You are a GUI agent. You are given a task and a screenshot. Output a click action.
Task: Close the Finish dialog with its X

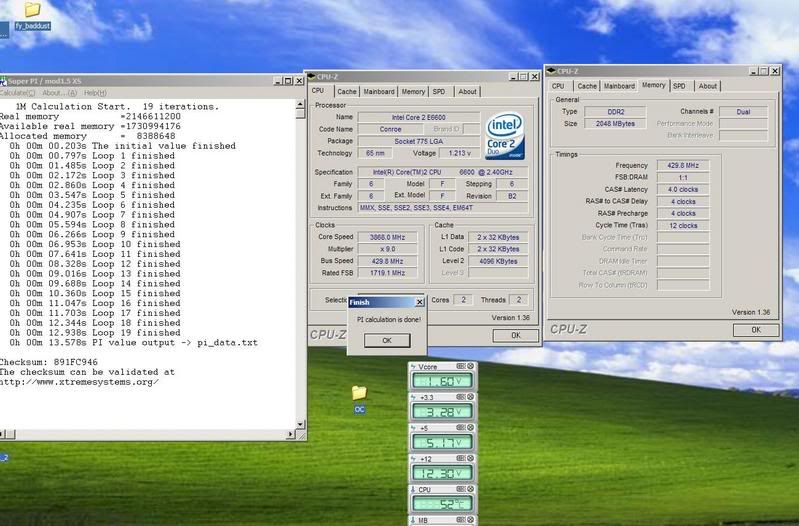[x=419, y=302]
